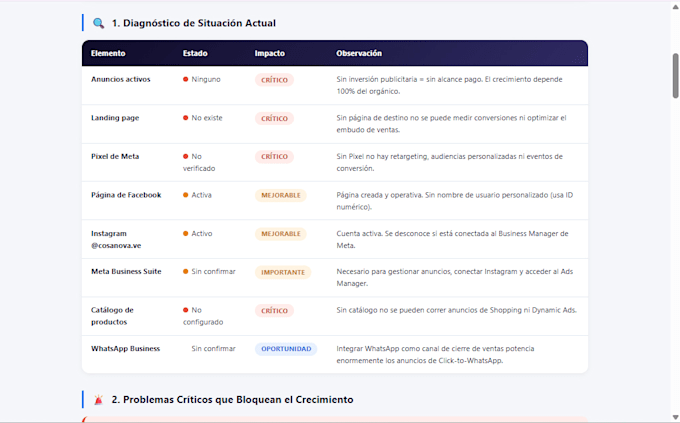The height and width of the screenshot is (423, 680).
Task: Select the 'Página de Facebook' cell
Action: (126, 195)
